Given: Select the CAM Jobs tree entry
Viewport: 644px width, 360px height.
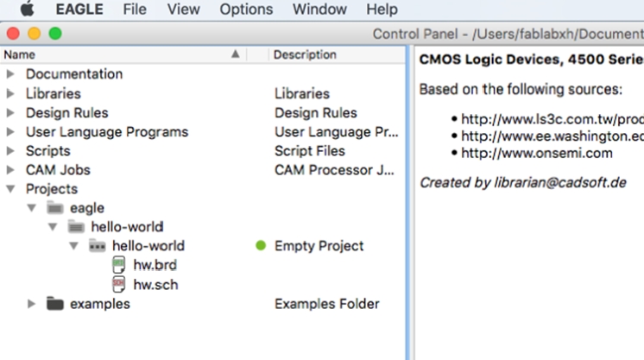Looking at the screenshot, I should tap(58, 170).
